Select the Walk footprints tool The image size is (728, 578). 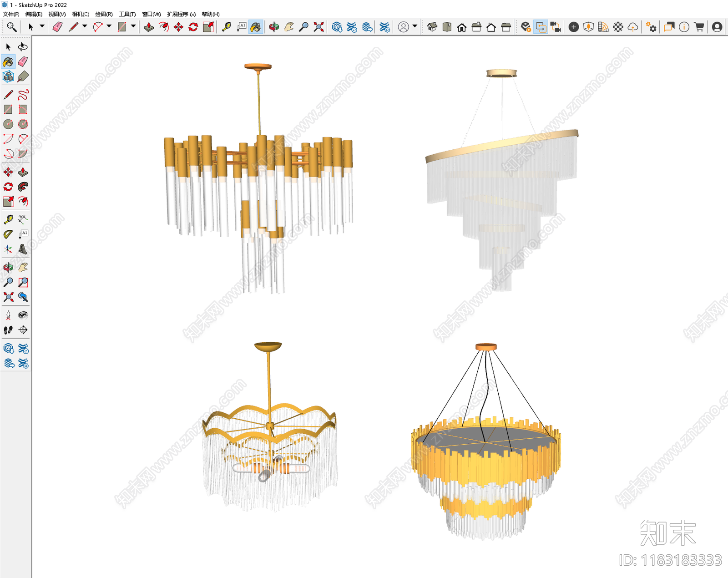(8, 330)
